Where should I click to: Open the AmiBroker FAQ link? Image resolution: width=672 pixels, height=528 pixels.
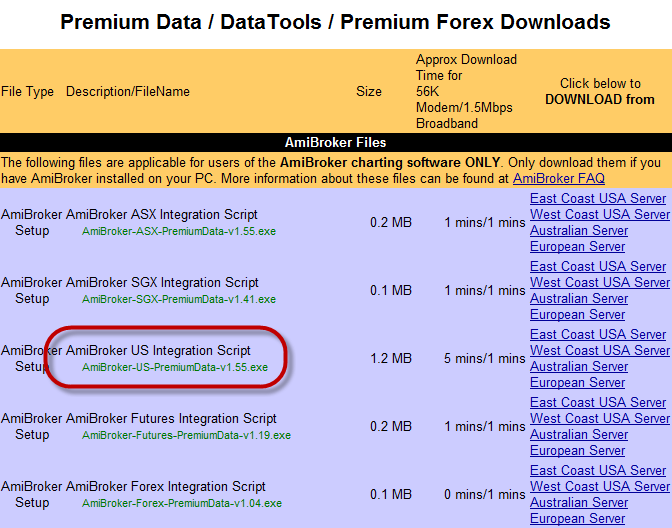tap(559, 178)
